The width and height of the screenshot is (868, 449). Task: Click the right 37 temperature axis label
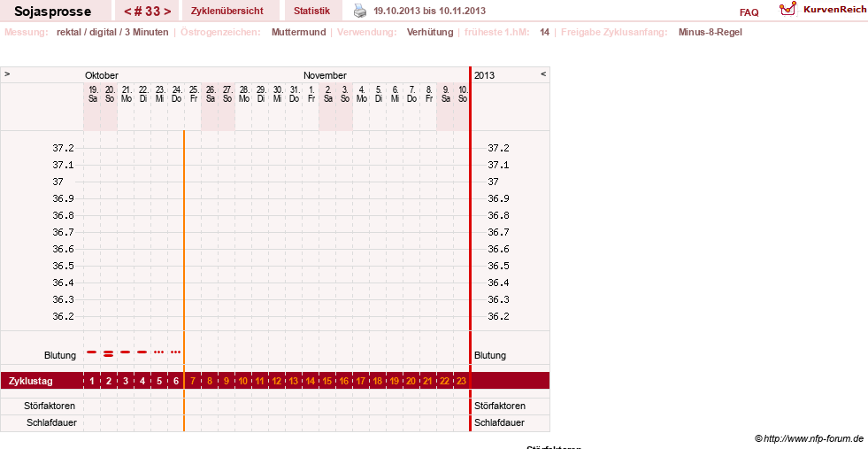[493, 182]
